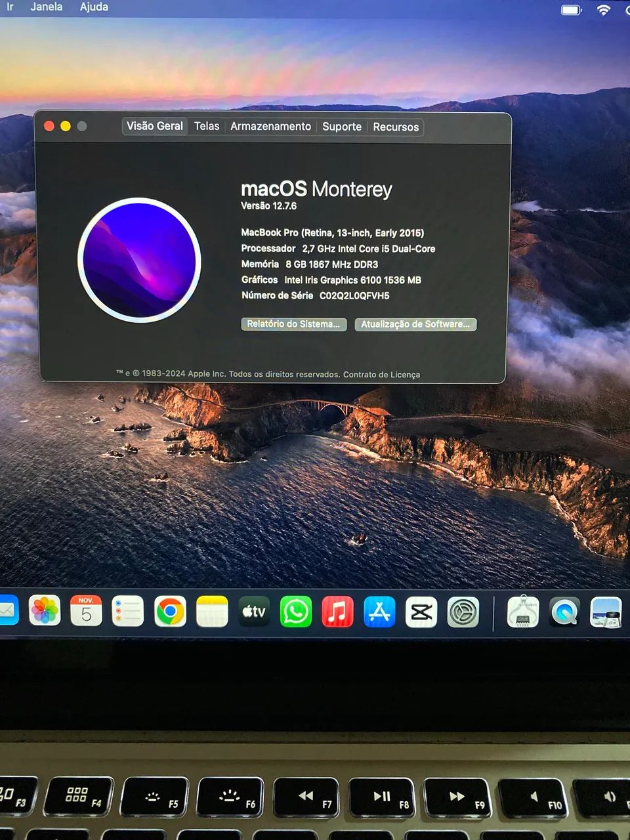The image size is (630, 840).
Task: Click the Relatório do Sistema button
Action: click(x=293, y=324)
